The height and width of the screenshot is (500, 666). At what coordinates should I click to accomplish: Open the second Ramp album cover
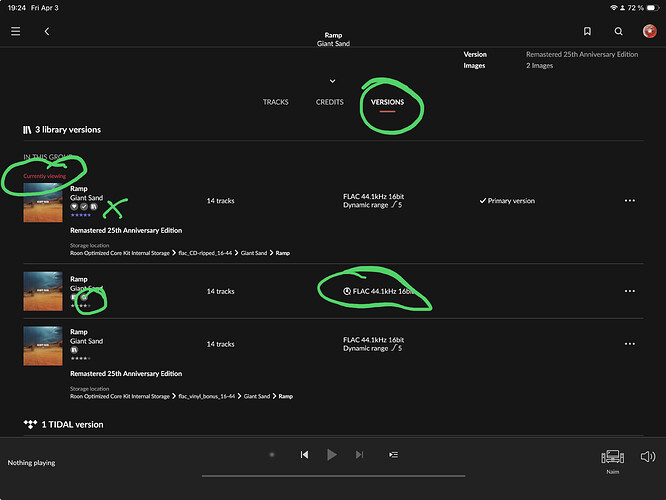[x=43, y=291]
